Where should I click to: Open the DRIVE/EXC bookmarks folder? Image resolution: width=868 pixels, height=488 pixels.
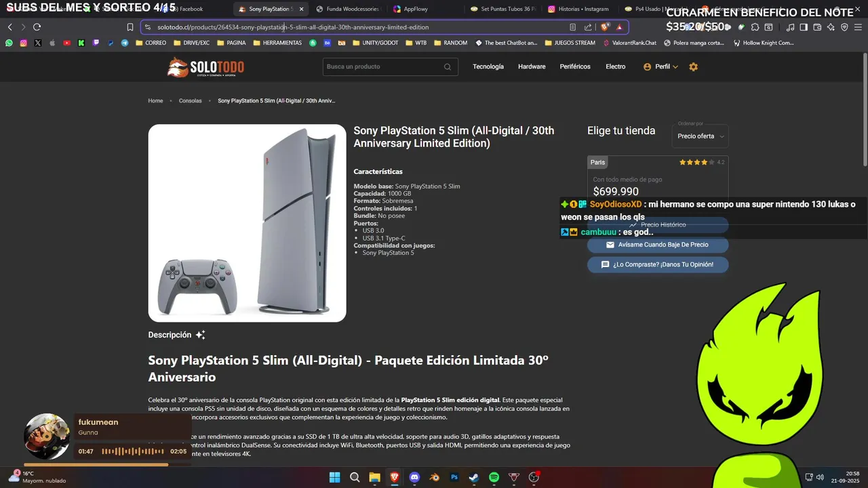pyautogui.click(x=192, y=43)
